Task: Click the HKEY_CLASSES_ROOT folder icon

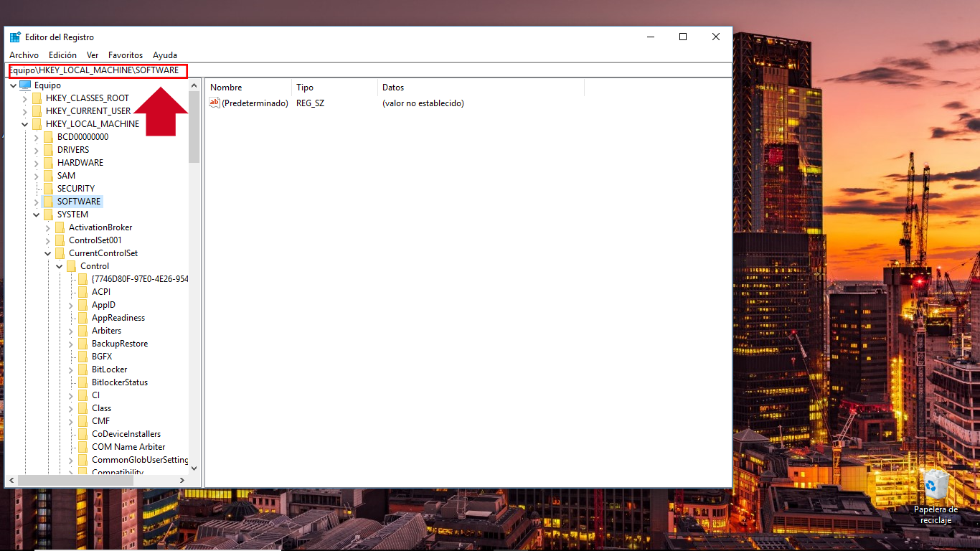Action: tap(37, 98)
